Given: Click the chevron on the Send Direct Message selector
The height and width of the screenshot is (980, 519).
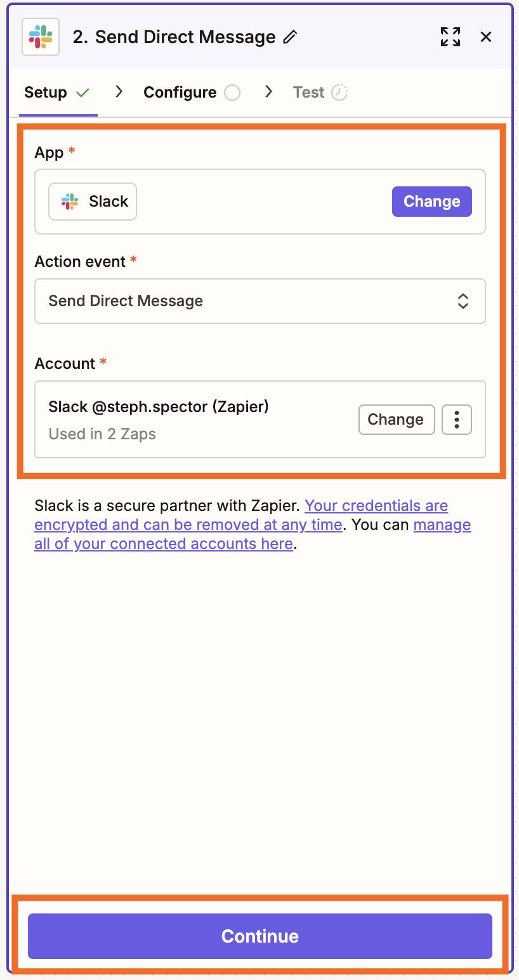Looking at the screenshot, I should point(463,301).
